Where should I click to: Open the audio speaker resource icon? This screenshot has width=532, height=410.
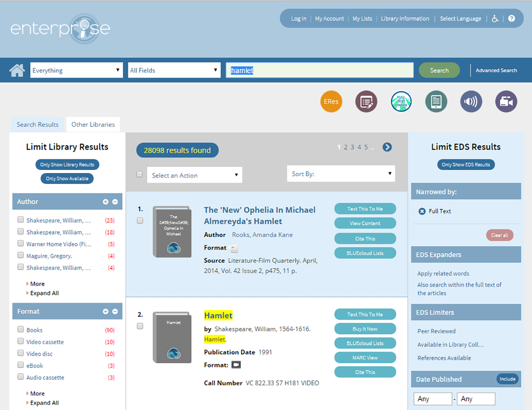(471, 102)
